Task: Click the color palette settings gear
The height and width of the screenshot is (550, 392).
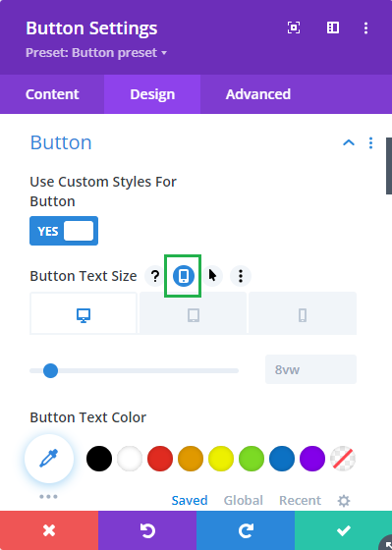Action: [344, 501]
